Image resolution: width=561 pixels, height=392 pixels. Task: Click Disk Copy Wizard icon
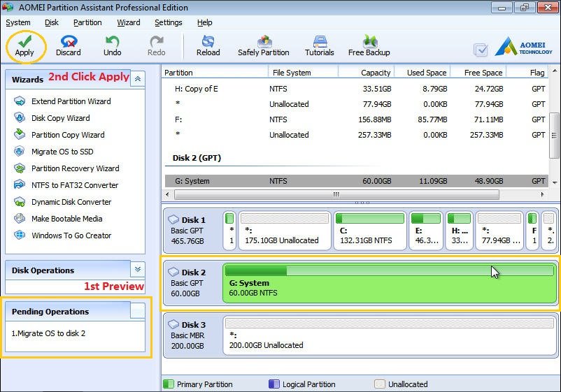[x=20, y=117]
